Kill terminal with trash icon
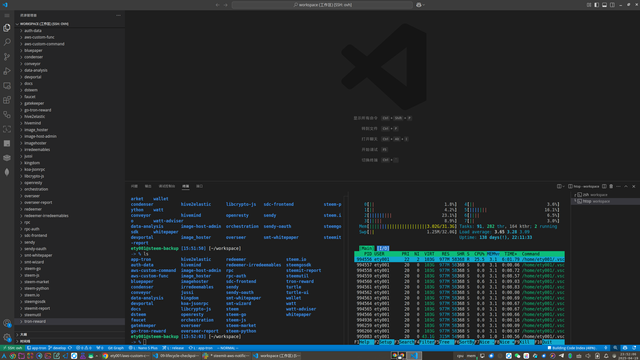This screenshot has width=640, height=360. click(611, 187)
